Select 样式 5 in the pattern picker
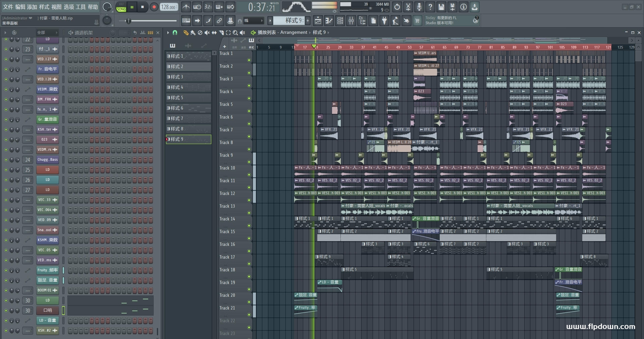The height and width of the screenshot is (339, 644). click(x=188, y=98)
